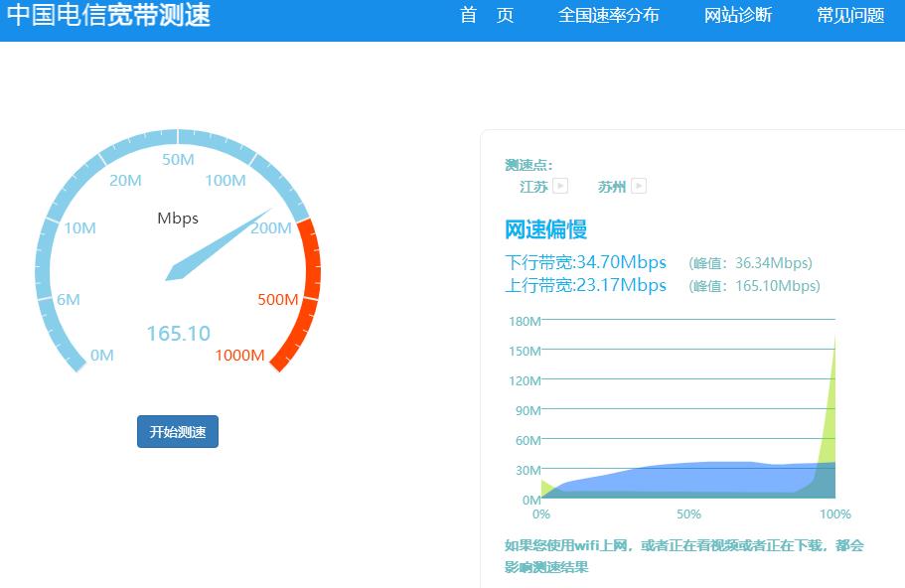Click the 200M mark on the gauge
This screenshot has width=905, height=588.
270,227
